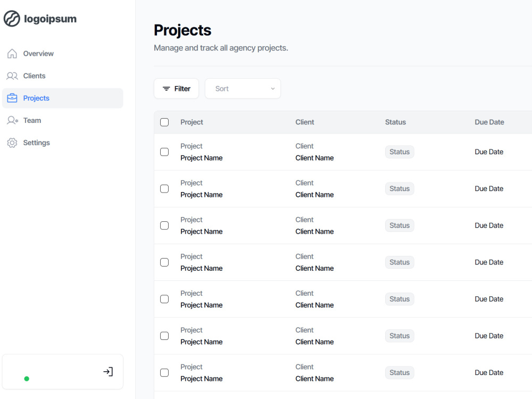Viewport: 532px width, 399px height.
Task: Click the Overview home icon
Action: 12,54
